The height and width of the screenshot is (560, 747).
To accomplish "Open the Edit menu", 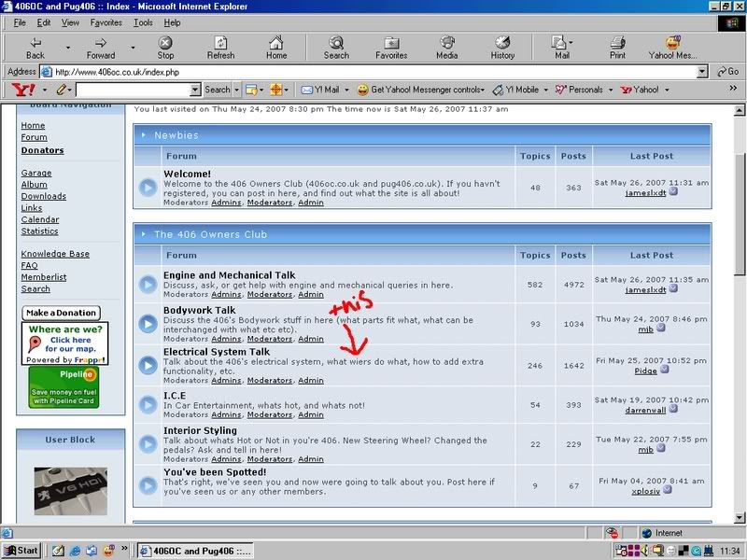I will tap(43, 22).
